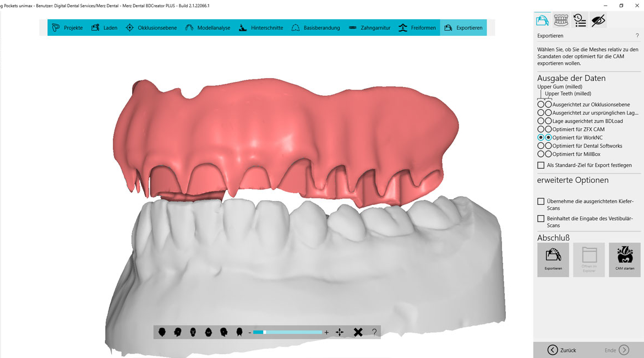Switch to the teeth set icon tab
This screenshot has width=644, height=358.
[561, 20]
